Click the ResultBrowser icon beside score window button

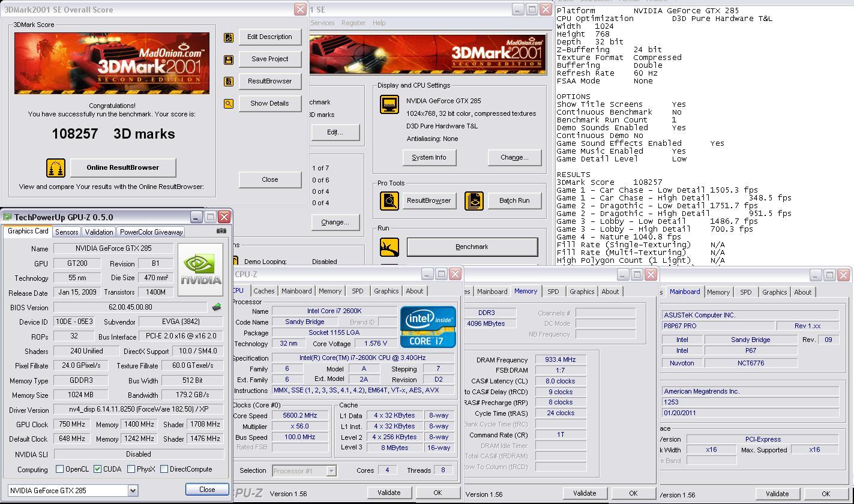tap(229, 82)
